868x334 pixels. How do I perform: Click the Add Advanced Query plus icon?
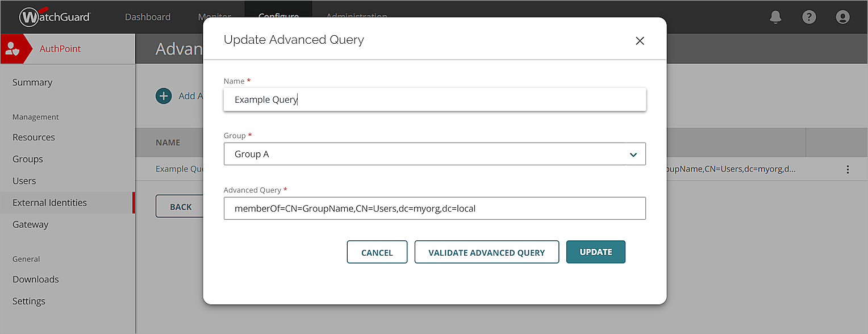click(164, 96)
